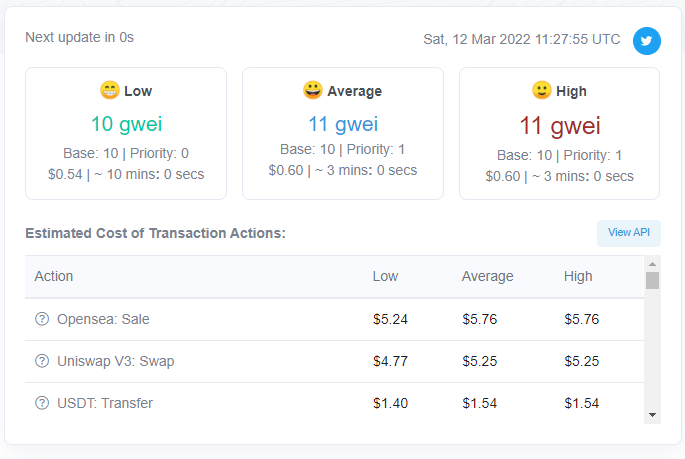Click help icon beside Uniswap V3: Swap
The image size is (685, 459).
pyautogui.click(x=42, y=361)
